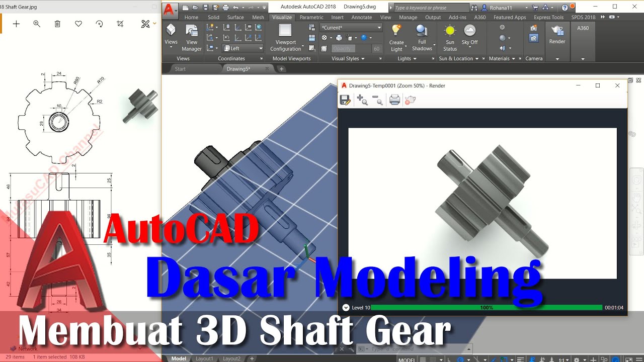Undo the last action in AutoCAD
Image resolution: width=644 pixels, height=362 pixels.
pos(236,8)
